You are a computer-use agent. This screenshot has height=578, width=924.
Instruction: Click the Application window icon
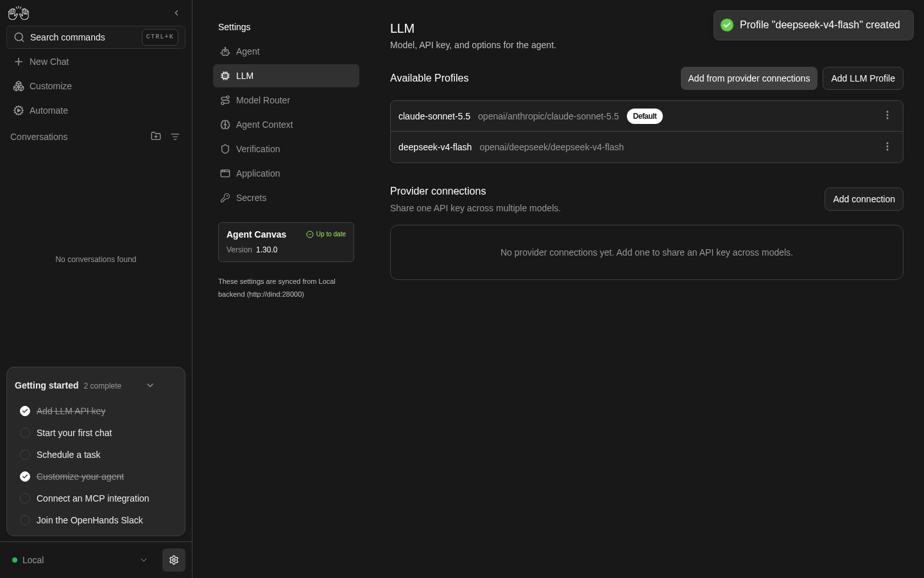tap(225, 173)
